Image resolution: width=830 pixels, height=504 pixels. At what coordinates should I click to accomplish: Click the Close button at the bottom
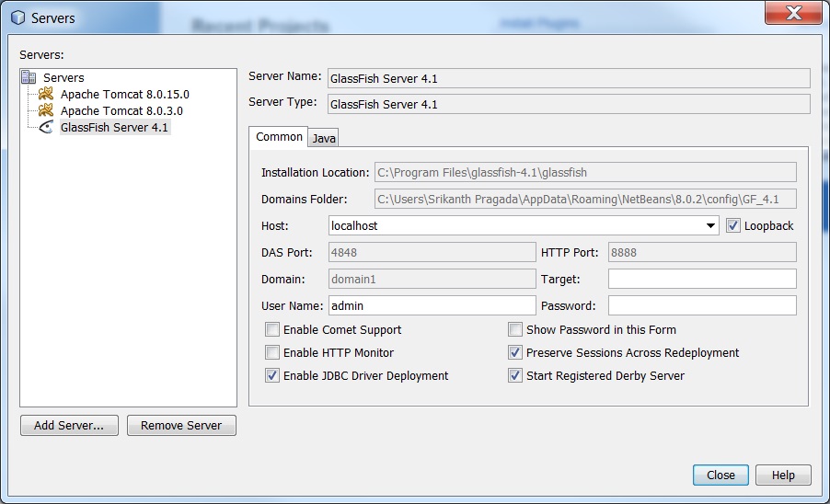pos(720,475)
